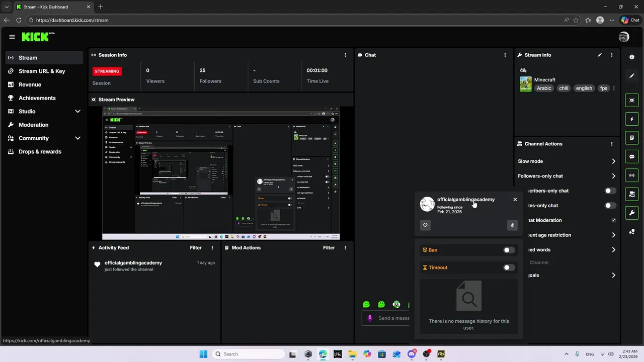Viewport: 644px width, 362px height.
Task: Click officialgamblingacademy in the Activity Feed
Action: tap(133, 263)
